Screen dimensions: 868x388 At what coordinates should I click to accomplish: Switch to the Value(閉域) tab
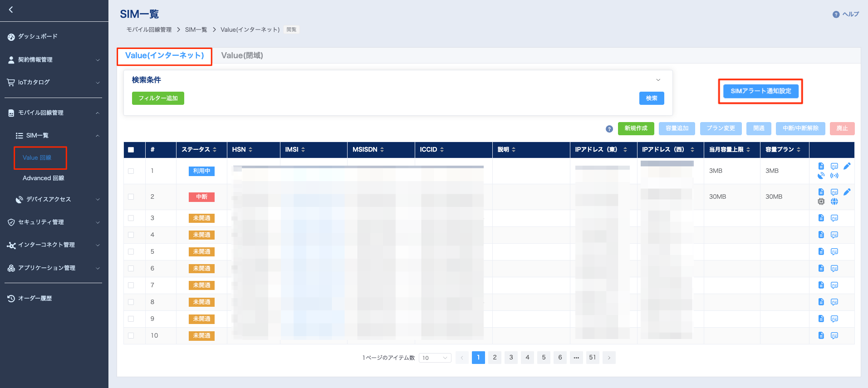(x=242, y=55)
